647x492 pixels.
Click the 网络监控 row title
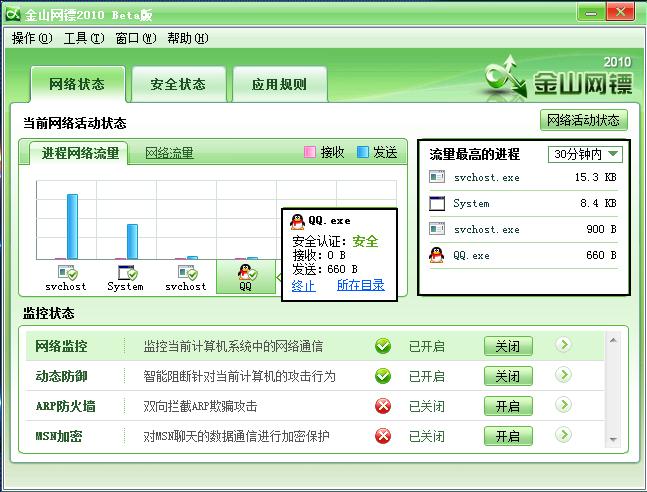pyautogui.click(x=61, y=346)
